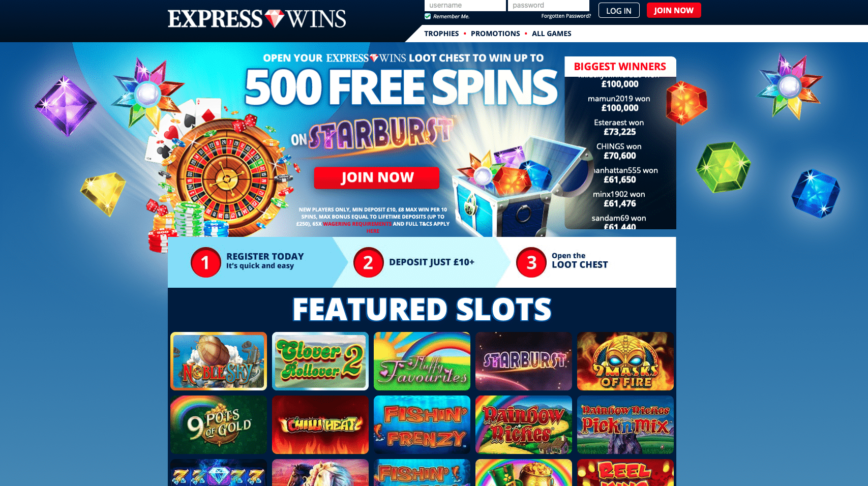Viewport: 868px width, 486px height.
Task: Open the Forgotten Password link
Action: point(566,16)
